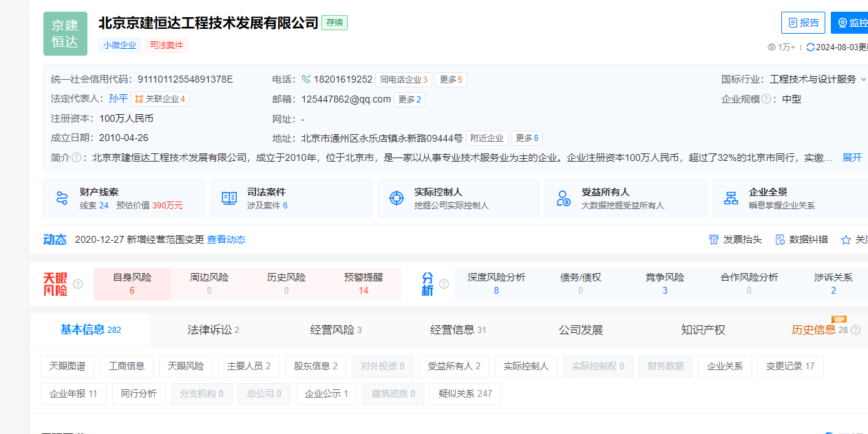868x434 pixels.
Task: Expand the 国标行业 dropdown arrow
Action: 863,79
